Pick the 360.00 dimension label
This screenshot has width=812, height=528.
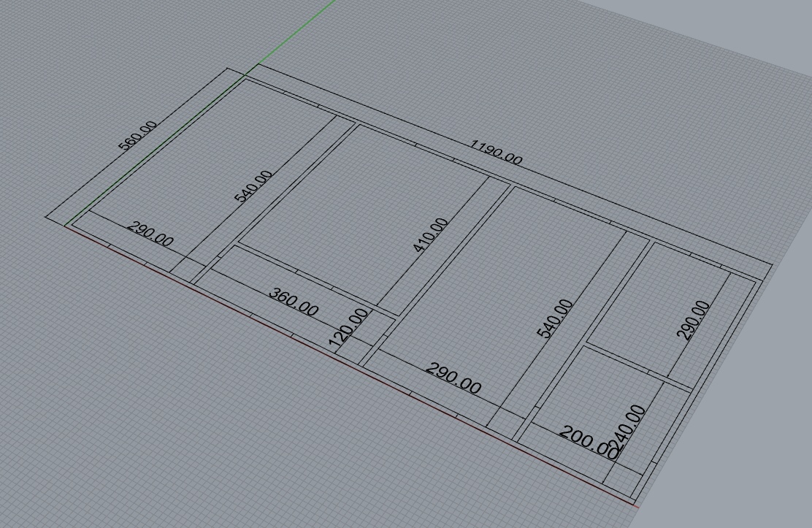click(294, 302)
